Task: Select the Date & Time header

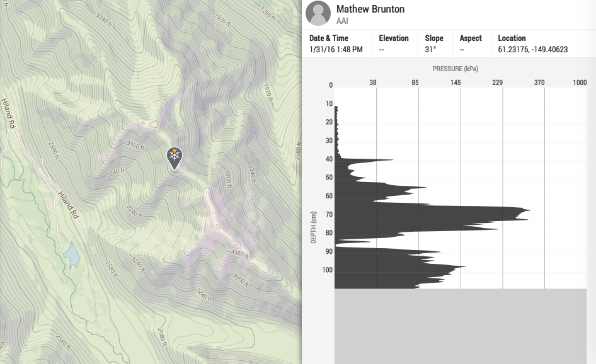Action: click(329, 38)
